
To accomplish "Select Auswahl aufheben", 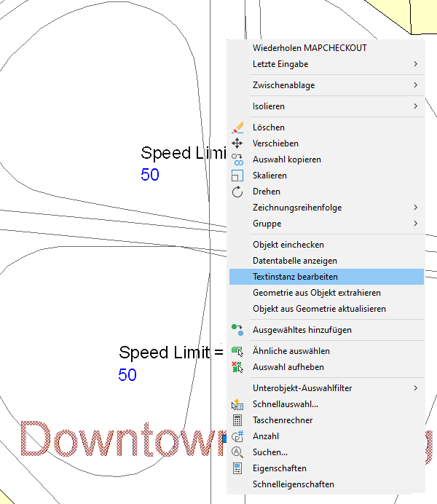I will point(326,367).
